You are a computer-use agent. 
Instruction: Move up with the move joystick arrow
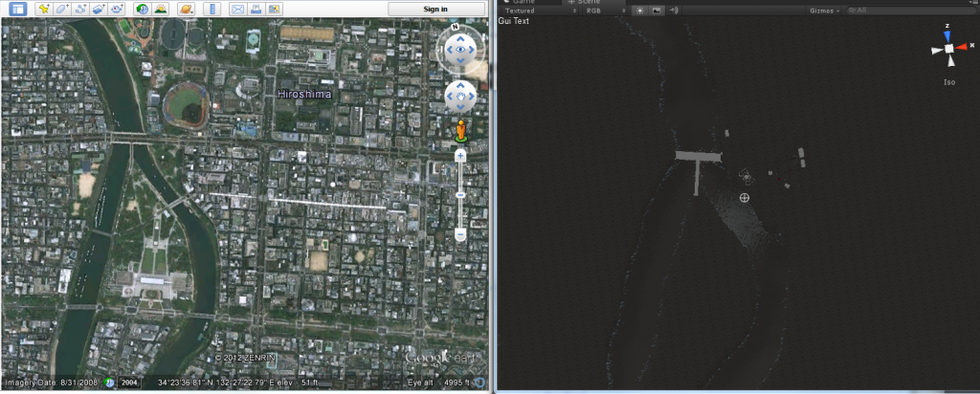(460, 85)
